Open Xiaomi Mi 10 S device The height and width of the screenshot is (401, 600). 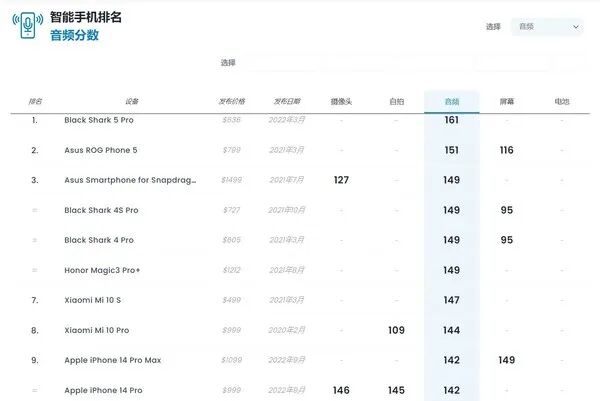pyautogui.click(x=93, y=300)
